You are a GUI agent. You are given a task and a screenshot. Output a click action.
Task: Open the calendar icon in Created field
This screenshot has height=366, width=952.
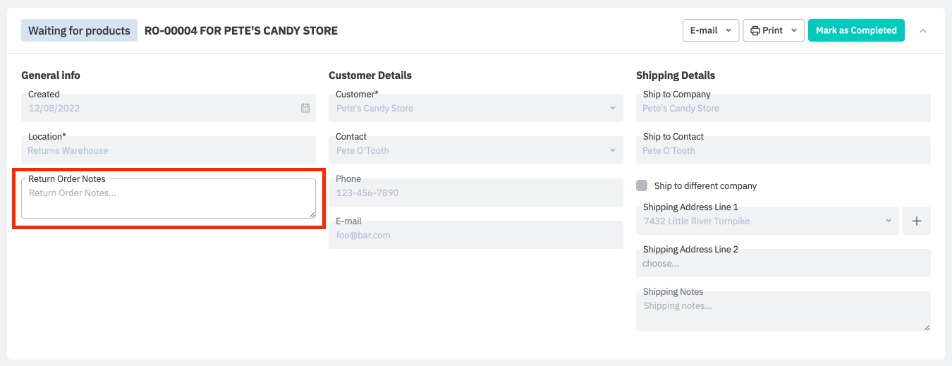pyautogui.click(x=305, y=108)
